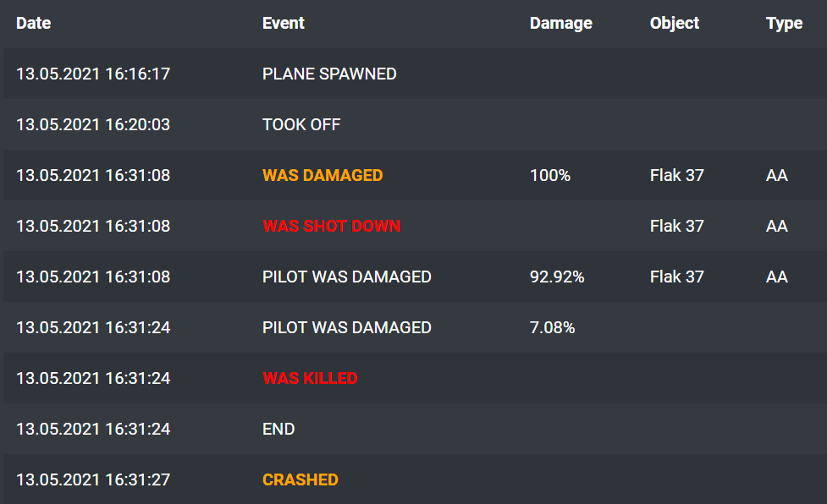Screen dimensions: 827x504
Task: Click the orange WAS DAMAGED event
Action: (323, 175)
